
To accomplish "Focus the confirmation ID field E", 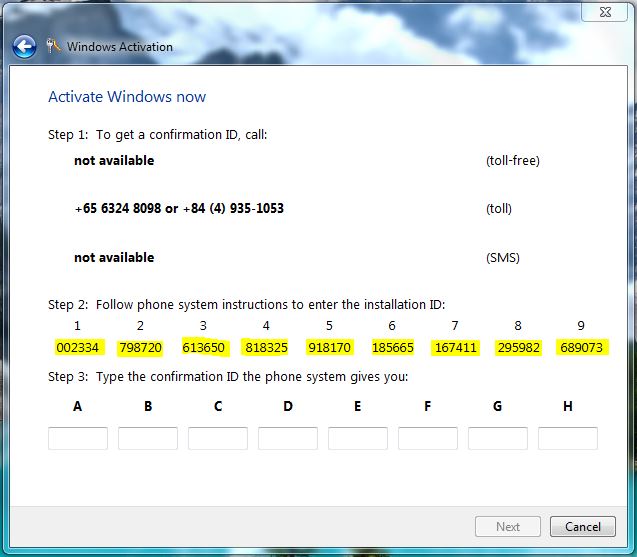I will coord(358,438).
